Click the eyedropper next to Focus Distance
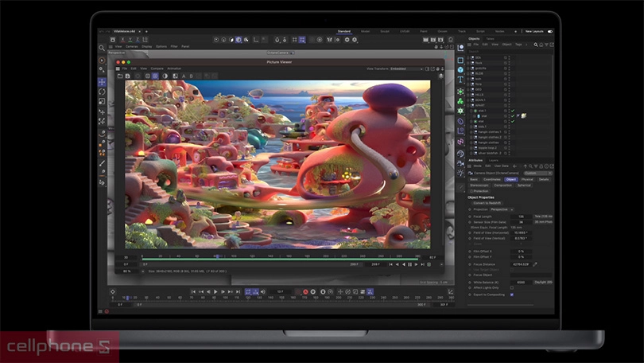The image size is (644, 363). pos(535,264)
